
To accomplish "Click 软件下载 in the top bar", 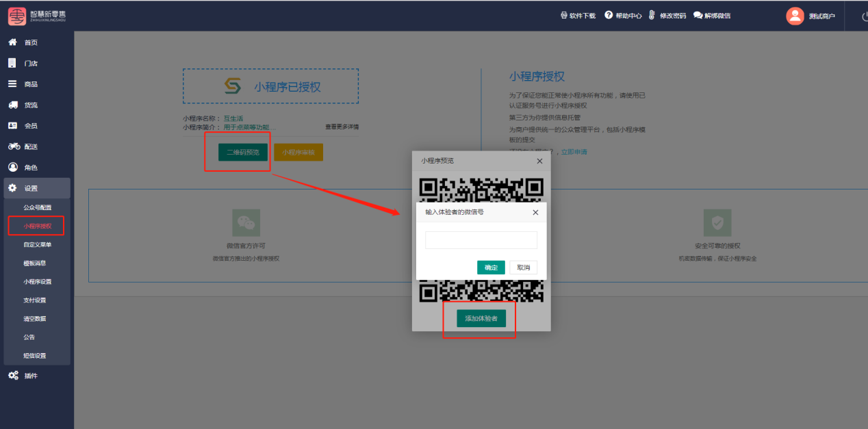I will [x=583, y=16].
